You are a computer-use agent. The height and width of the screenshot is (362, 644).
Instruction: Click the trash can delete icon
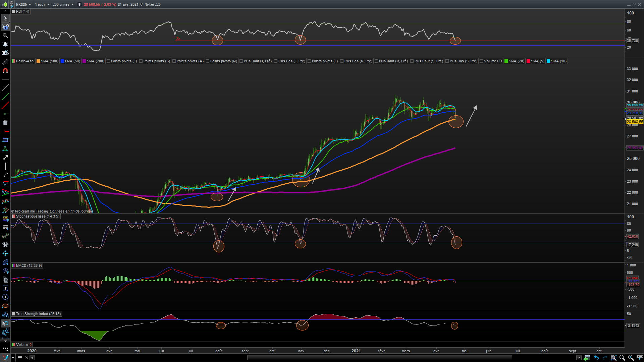[x=5, y=123]
